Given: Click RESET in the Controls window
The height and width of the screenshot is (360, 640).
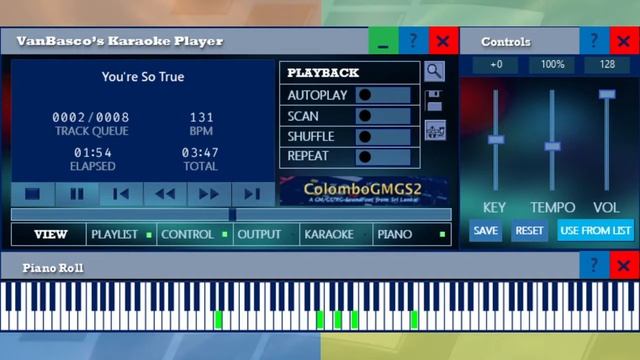Looking at the screenshot, I should (x=529, y=231).
